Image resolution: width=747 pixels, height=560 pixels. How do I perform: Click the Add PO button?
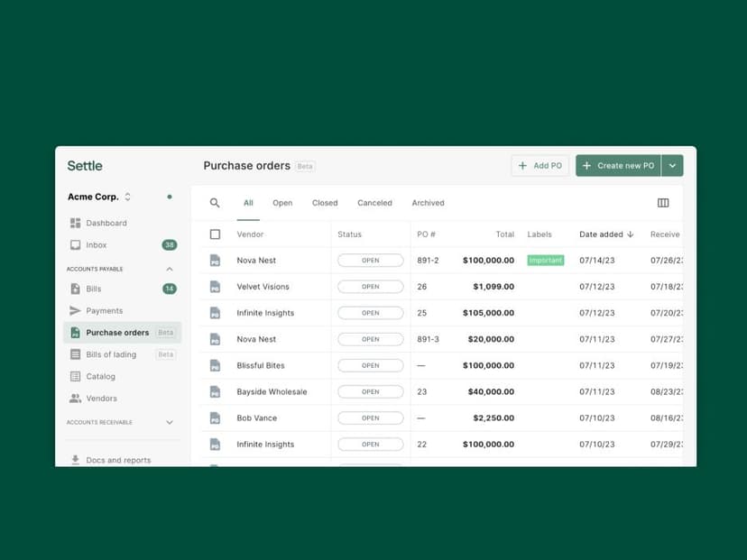point(539,165)
